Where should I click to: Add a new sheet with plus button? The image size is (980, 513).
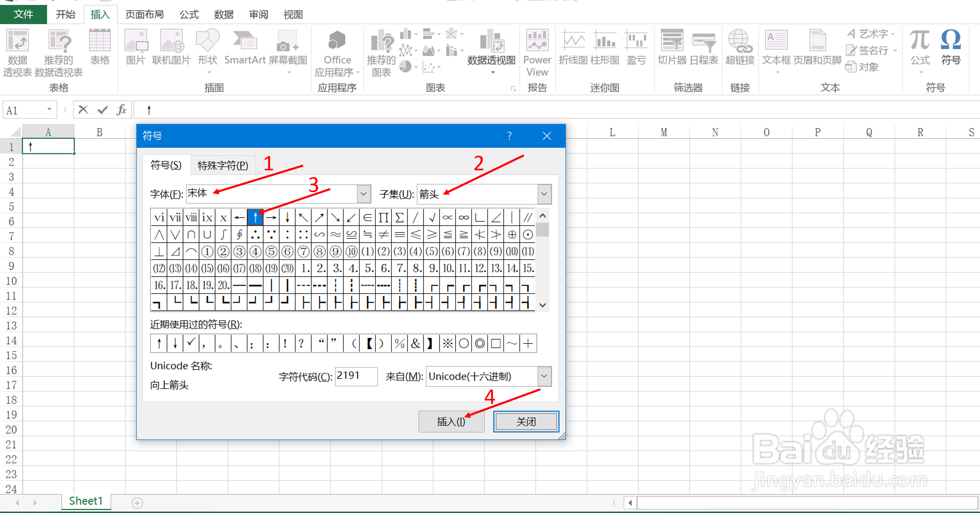coord(137,503)
